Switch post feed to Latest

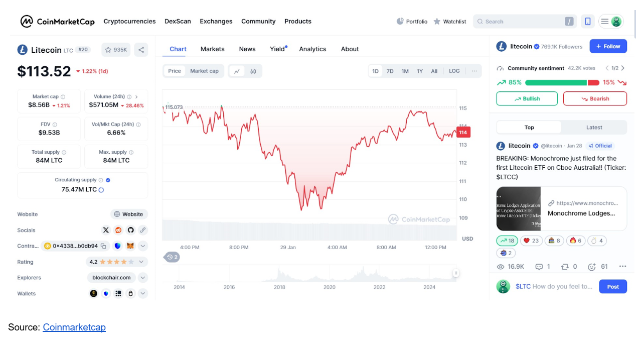(594, 128)
